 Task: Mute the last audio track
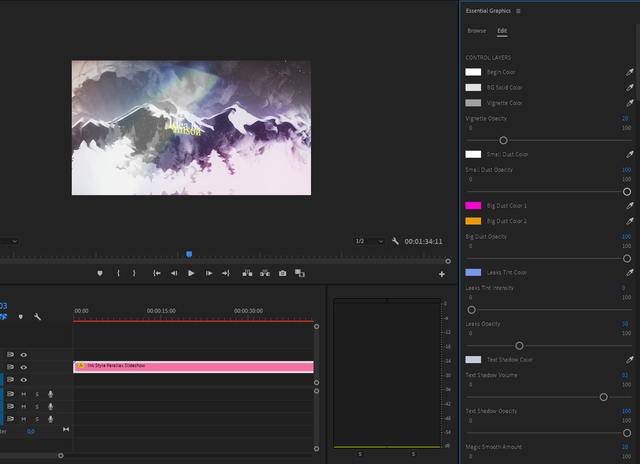pyautogui.click(x=24, y=419)
